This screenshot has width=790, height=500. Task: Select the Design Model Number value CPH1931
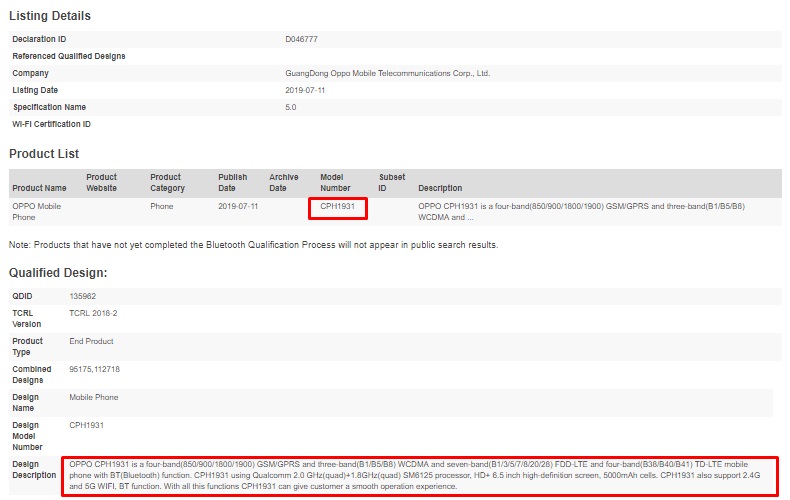point(86,425)
